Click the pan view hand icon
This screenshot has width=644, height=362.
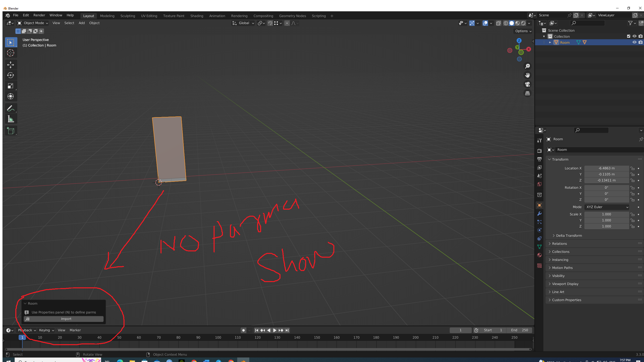coord(528,75)
